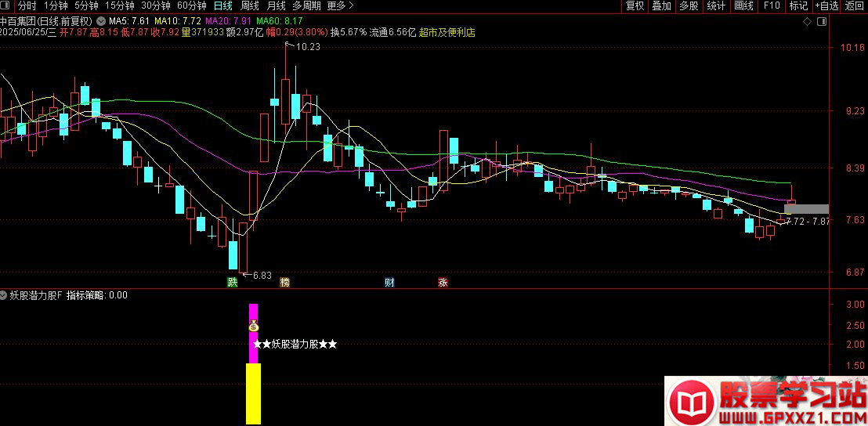The width and height of the screenshot is (868, 426).
Task: Click the 换5.67% turnover value
Action: (348, 33)
